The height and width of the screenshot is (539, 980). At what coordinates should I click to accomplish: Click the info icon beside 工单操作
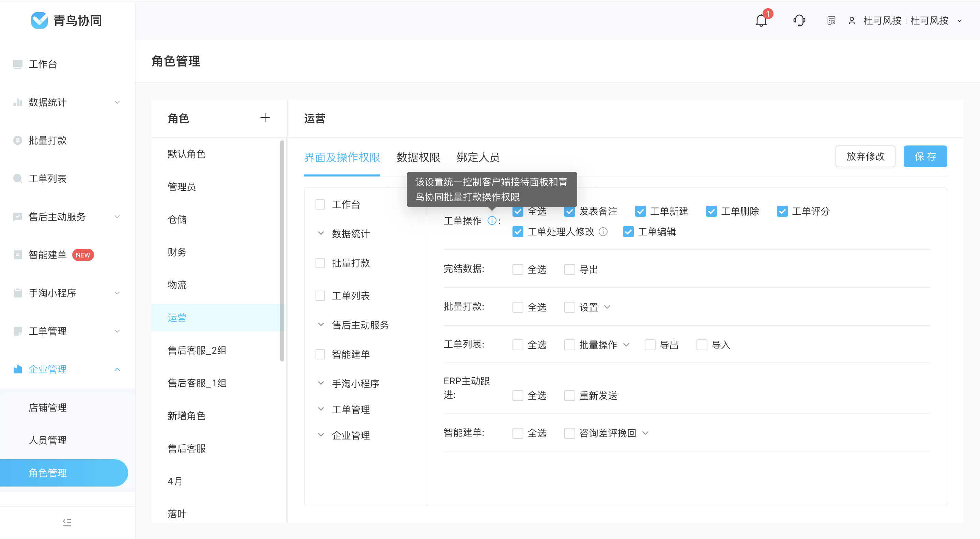click(x=491, y=220)
